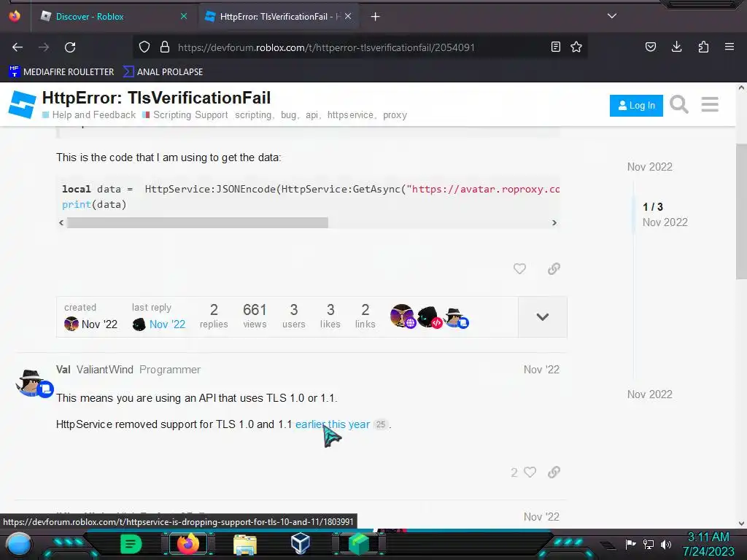
Task: Open the Help and Feedback category
Action: click(x=89, y=114)
